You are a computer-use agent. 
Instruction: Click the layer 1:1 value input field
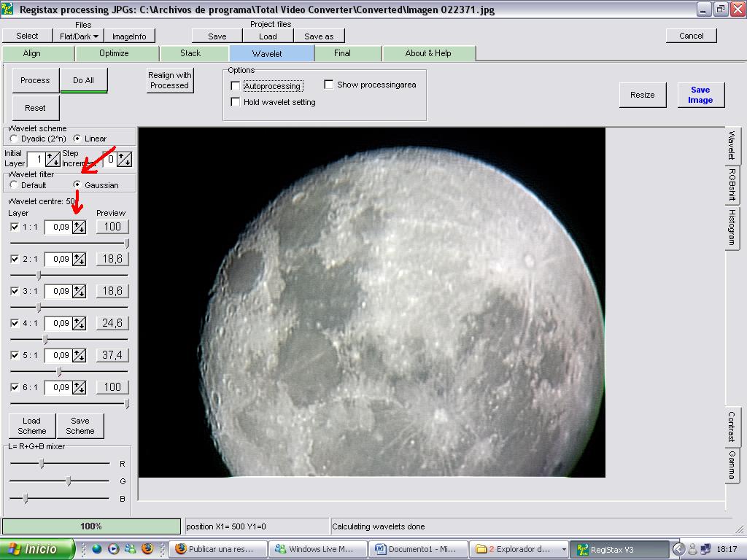coord(58,227)
